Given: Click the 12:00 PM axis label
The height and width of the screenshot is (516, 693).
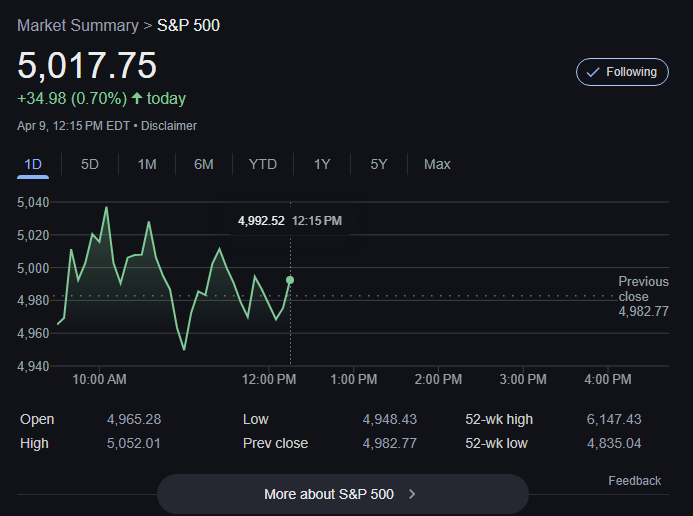Looking at the screenshot, I should [x=269, y=379].
